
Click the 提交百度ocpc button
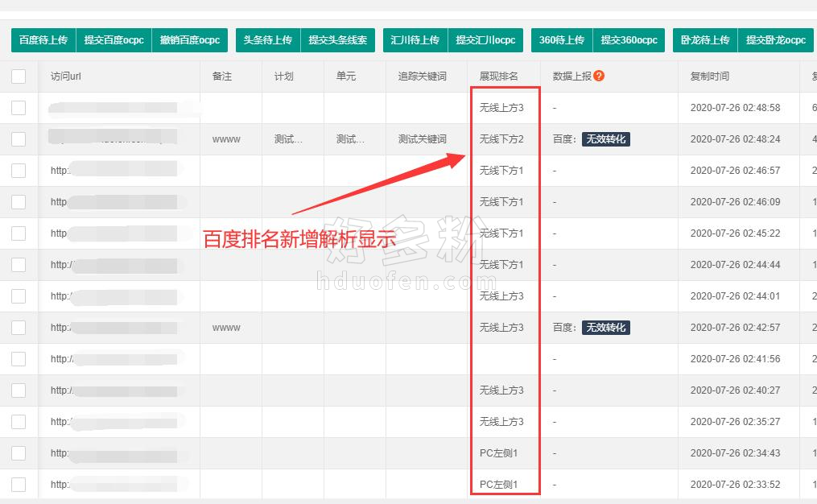[x=114, y=40]
